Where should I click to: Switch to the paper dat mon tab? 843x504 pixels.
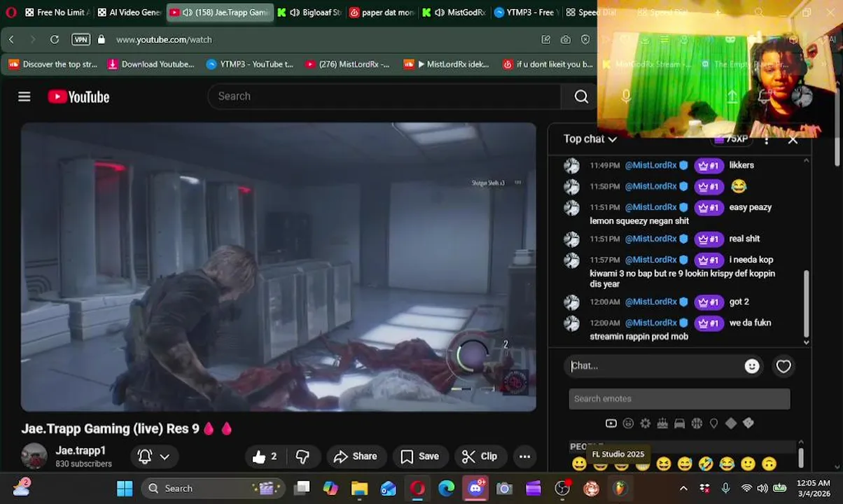[382, 12]
